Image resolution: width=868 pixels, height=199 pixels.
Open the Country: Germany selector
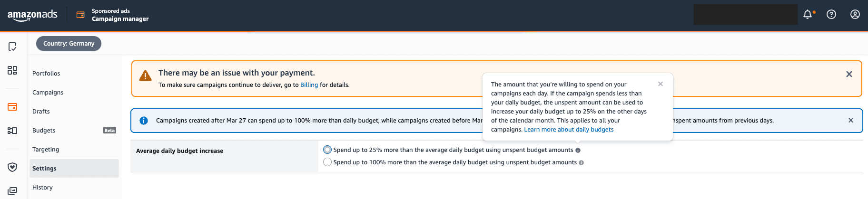(69, 44)
